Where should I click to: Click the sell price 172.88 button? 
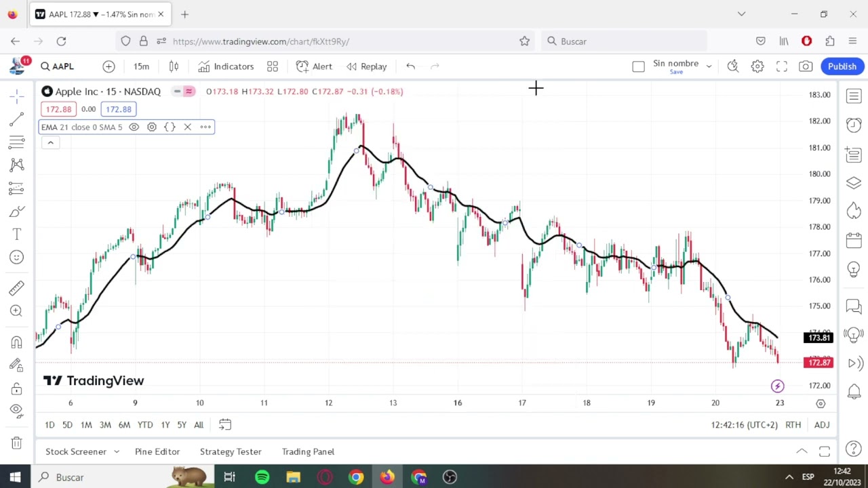click(58, 109)
